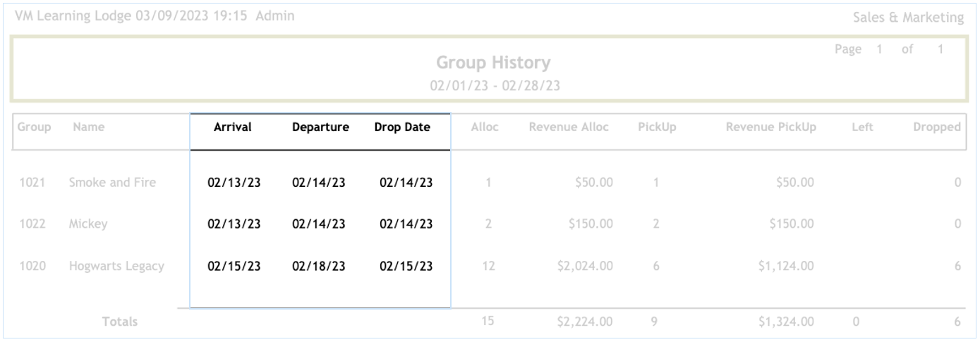Click the Hogwarts Legacy departure date 02/18/23
The width and height of the screenshot is (980, 342).
[319, 267]
